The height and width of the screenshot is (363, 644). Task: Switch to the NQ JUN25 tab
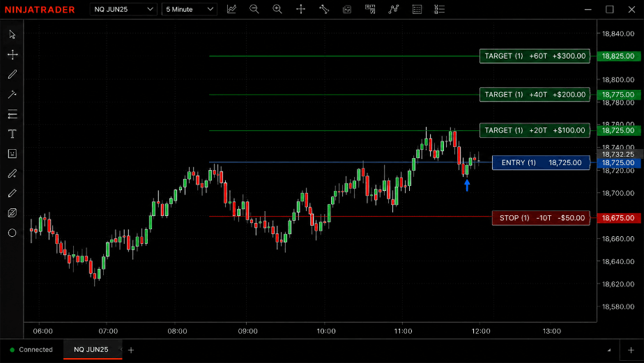click(91, 350)
